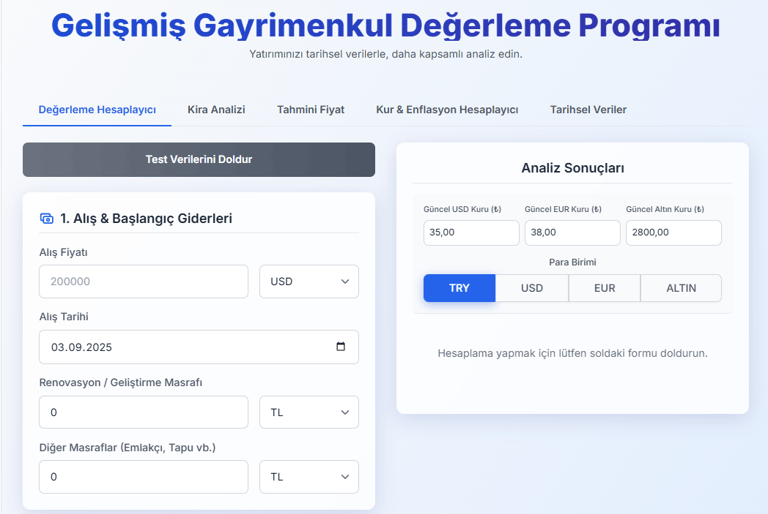Screen dimensions: 768x514
Task: Focus Diğer Masraflar amount input
Action: (x=144, y=477)
